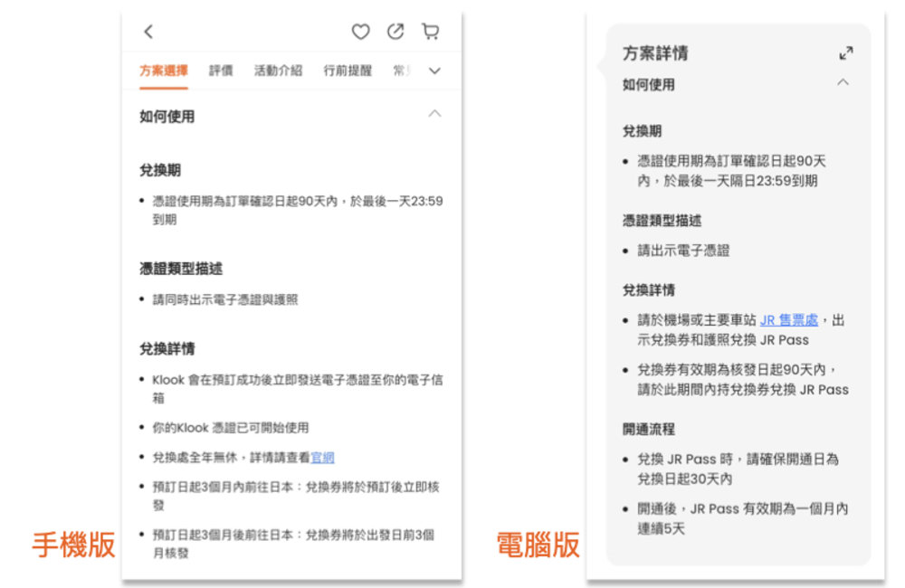Add to wishlist with the heart icon
The image size is (905, 588).
[x=360, y=32]
